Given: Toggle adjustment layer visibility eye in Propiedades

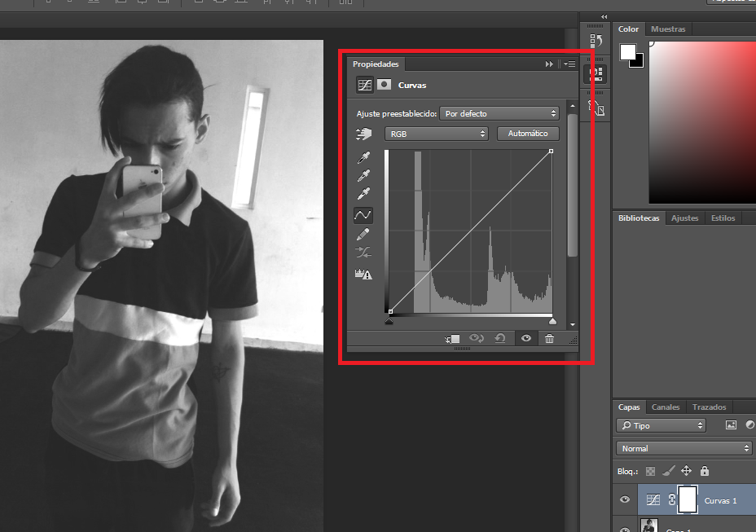Looking at the screenshot, I should [x=526, y=339].
